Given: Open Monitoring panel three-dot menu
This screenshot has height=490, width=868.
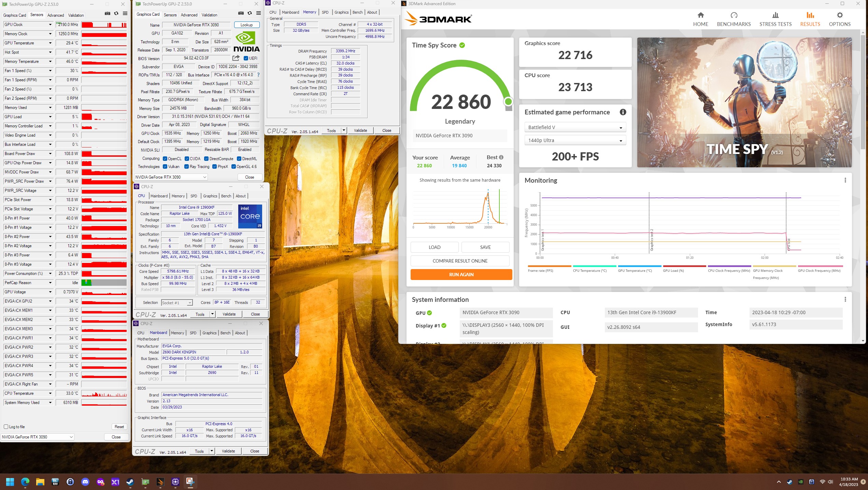Looking at the screenshot, I should (x=845, y=180).
